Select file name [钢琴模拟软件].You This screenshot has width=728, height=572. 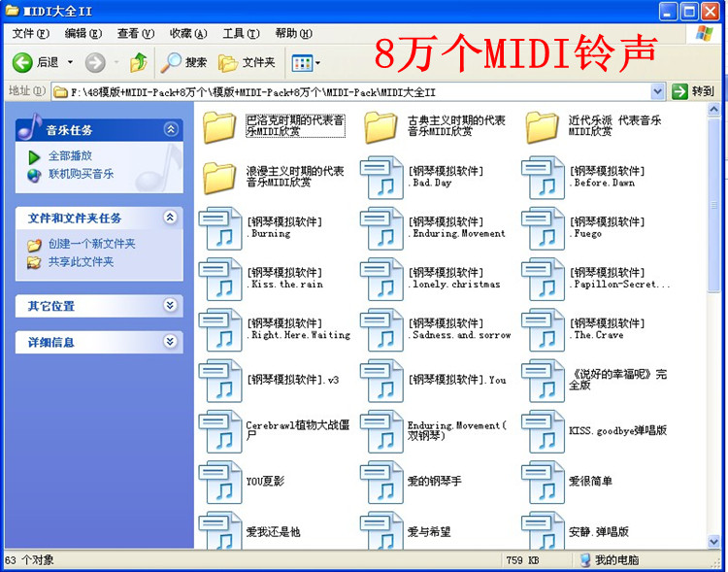point(457,380)
